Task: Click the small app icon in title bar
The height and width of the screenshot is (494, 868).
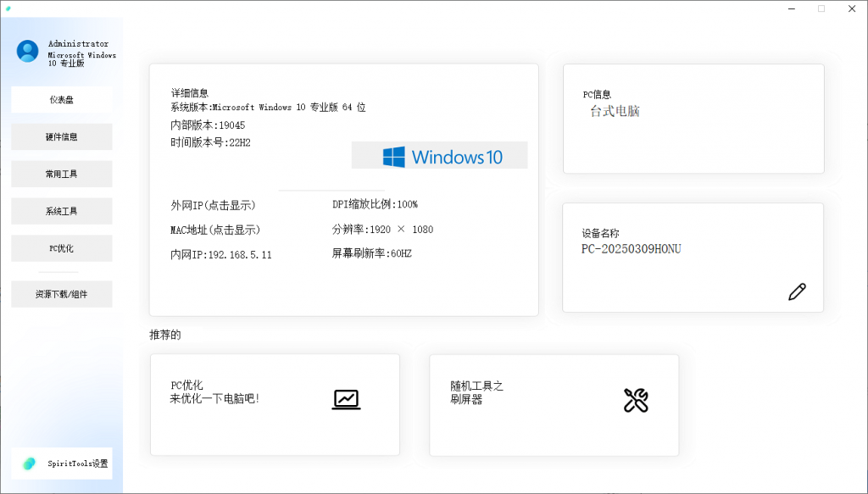Action: click(7, 8)
